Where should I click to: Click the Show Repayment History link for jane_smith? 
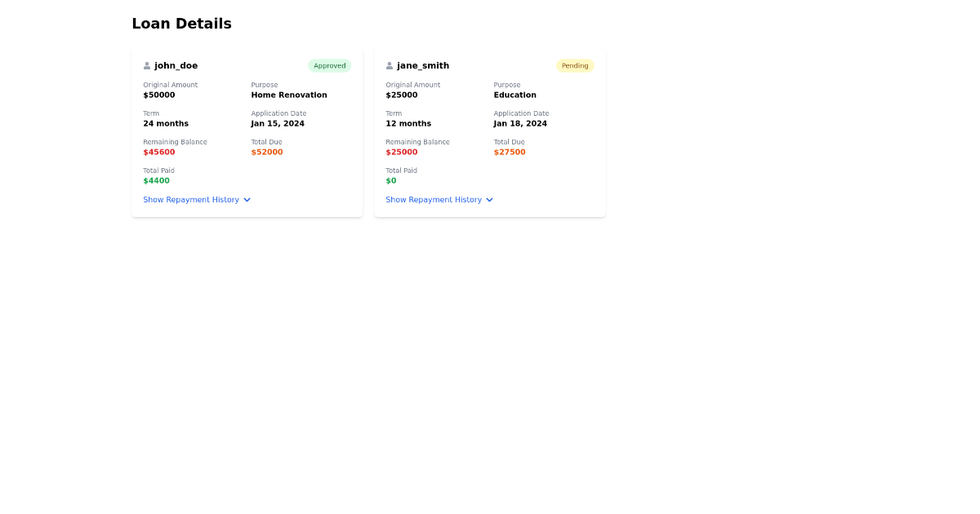(x=434, y=199)
